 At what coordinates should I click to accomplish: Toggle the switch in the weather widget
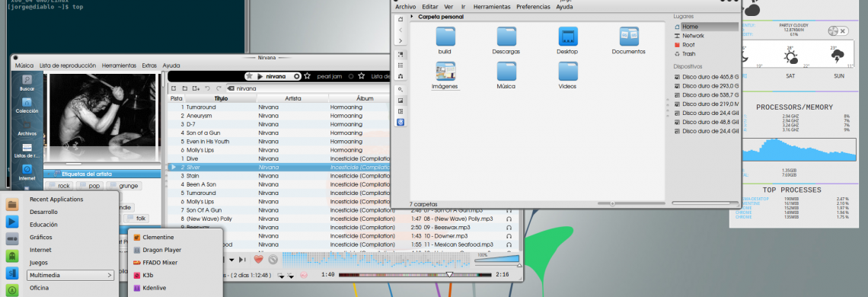pyautogui.click(x=838, y=31)
